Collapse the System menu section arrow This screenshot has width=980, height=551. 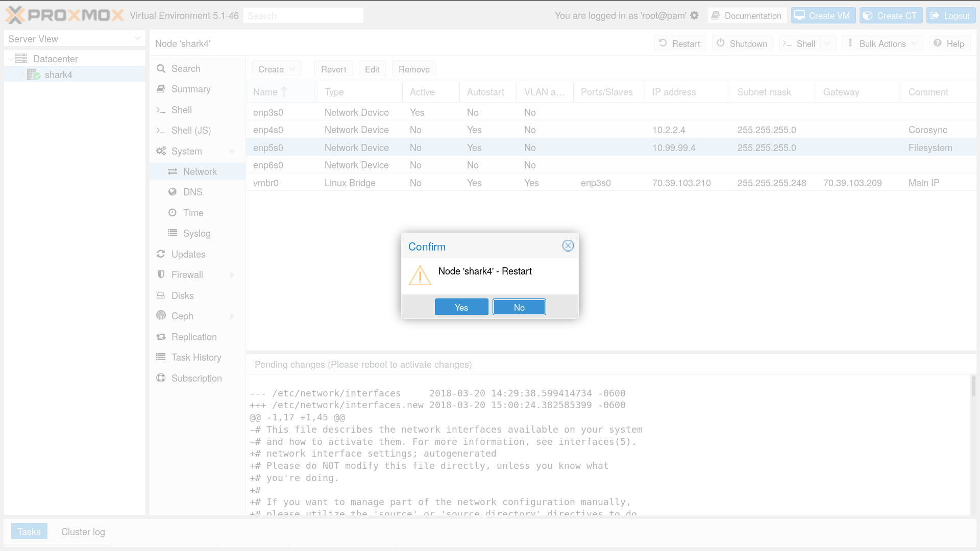coord(232,152)
